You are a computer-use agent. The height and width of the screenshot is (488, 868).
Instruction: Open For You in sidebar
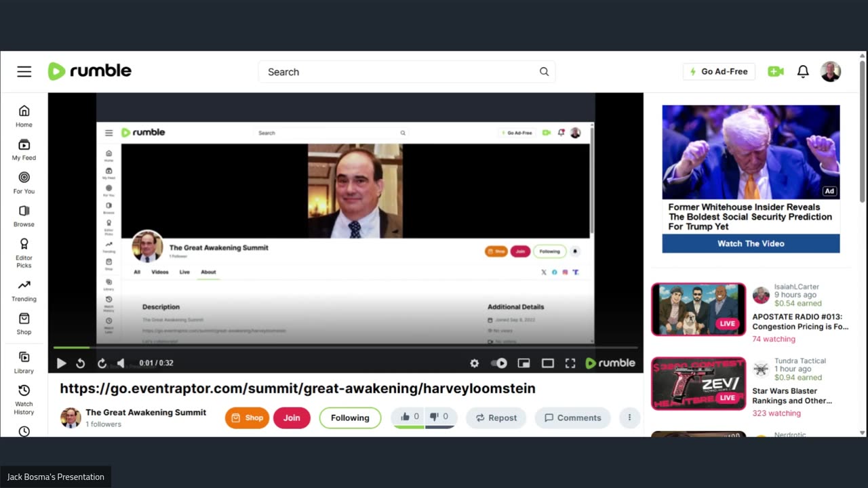(24, 183)
